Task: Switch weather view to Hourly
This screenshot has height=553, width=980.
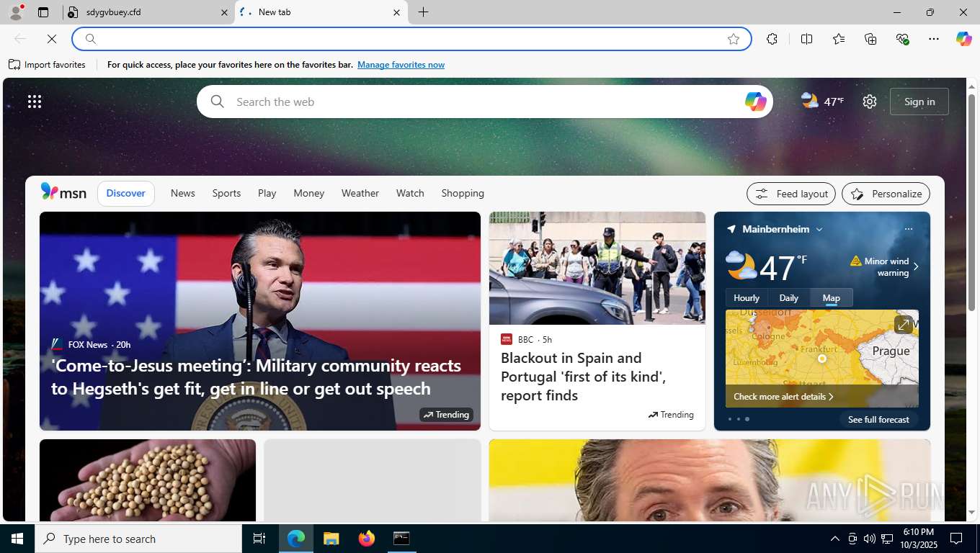Action: pyautogui.click(x=747, y=298)
